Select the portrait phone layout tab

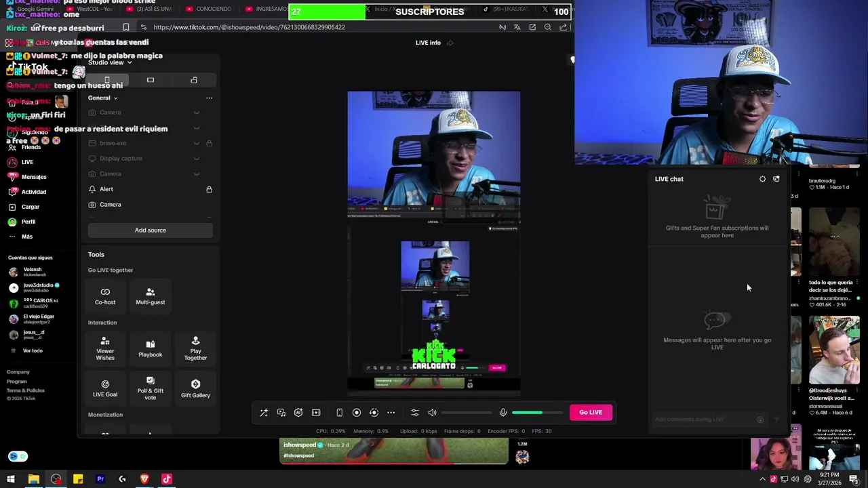pyautogui.click(x=106, y=80)
